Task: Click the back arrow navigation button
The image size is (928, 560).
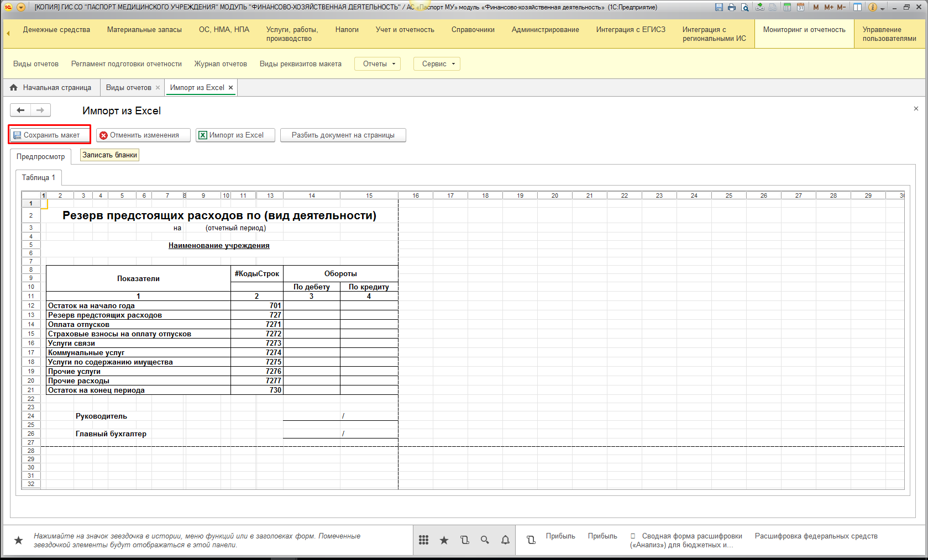Action: click(x=20, y=110)
